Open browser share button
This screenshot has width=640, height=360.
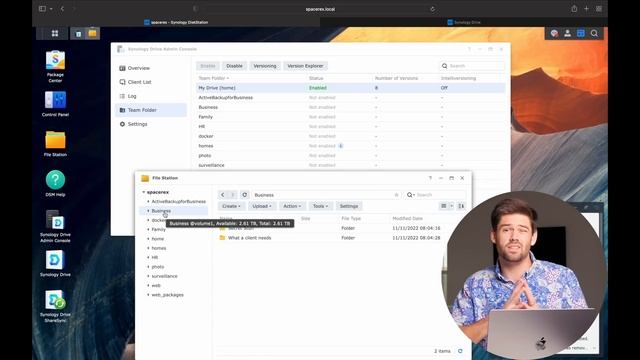574,9
